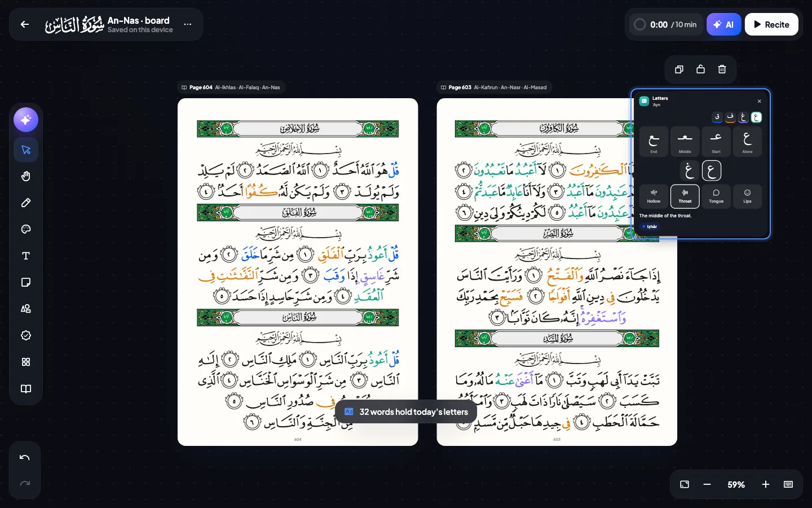The image size is (812, 508).
Task: Select the Fa letter chip
Action: (x=730, y=117)
